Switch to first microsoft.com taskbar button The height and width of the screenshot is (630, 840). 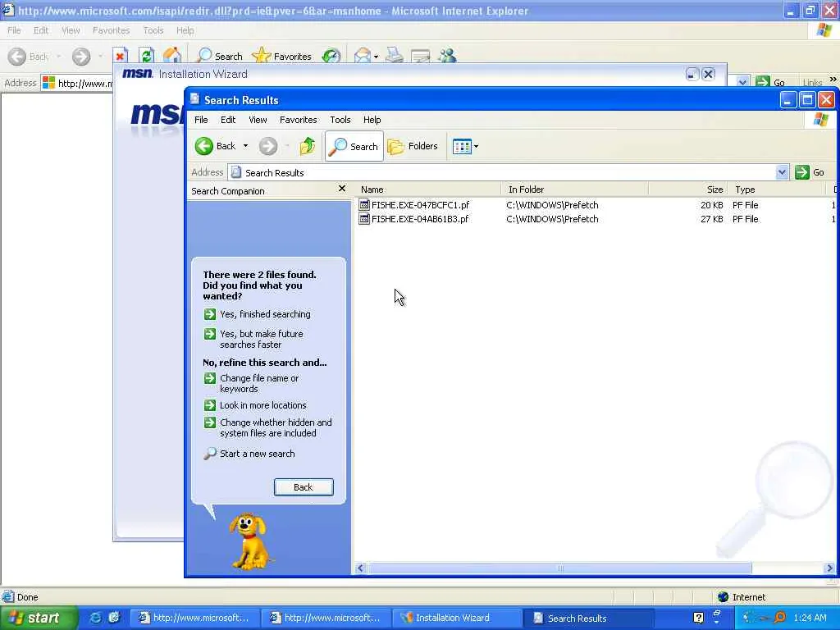tap(194, 618)
